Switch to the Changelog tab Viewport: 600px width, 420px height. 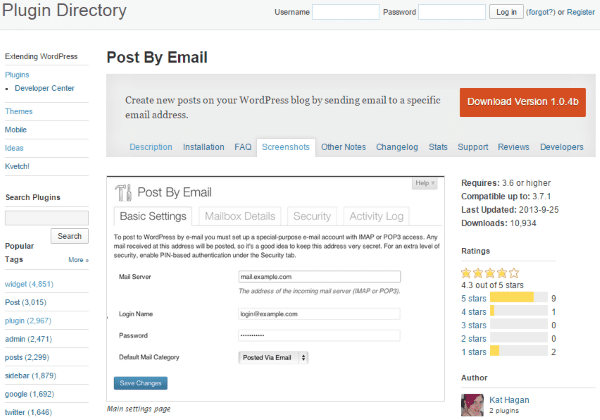pyautogui.click(x=398, y=147)
